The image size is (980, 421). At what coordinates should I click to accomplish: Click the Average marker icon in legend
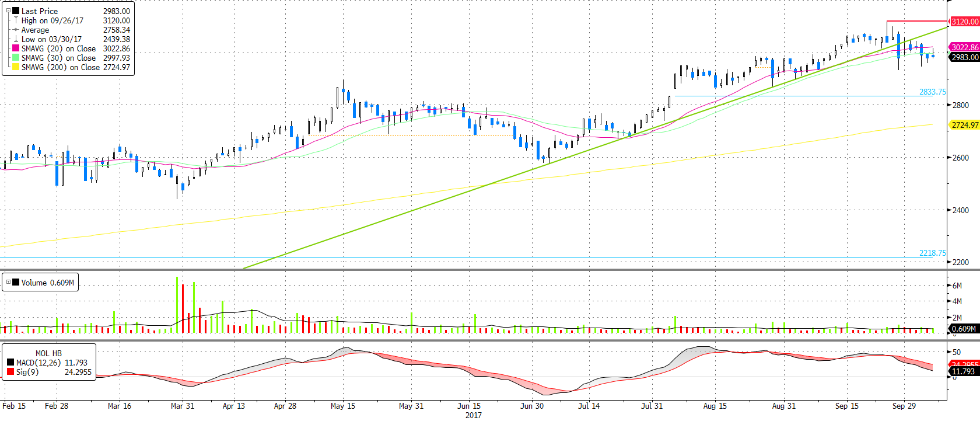click(x=16, y=30)
